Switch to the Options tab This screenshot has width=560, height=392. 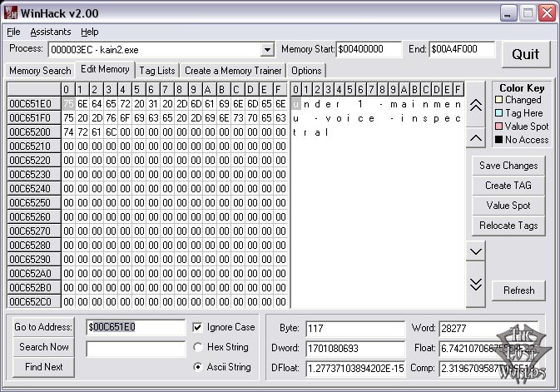click(x=306, y=71)
